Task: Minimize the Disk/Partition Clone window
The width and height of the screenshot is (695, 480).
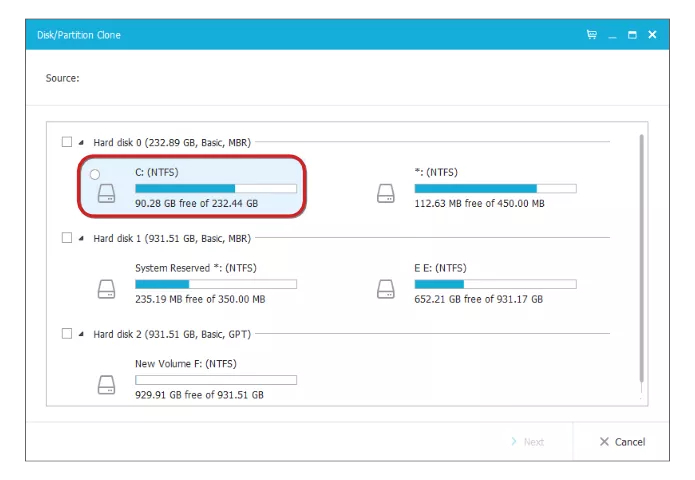Action: point(612,35)
